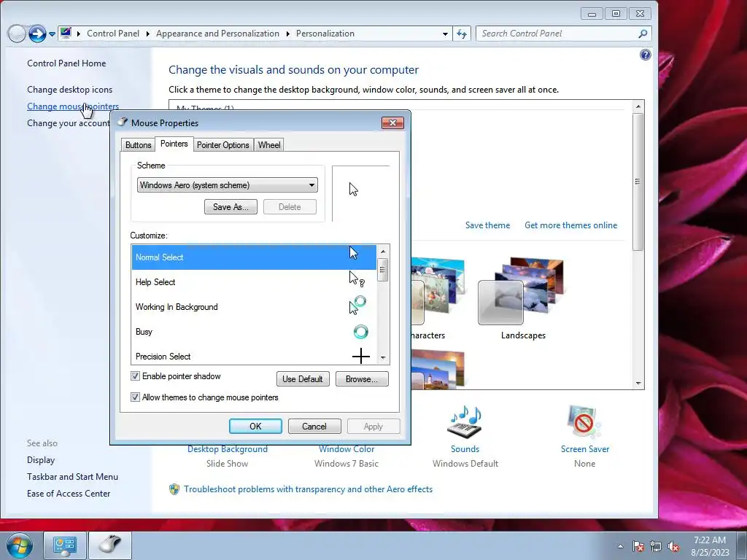Click Mouse Properties taskbar button
Screen dimensions: 747x560
click(110, 545)
